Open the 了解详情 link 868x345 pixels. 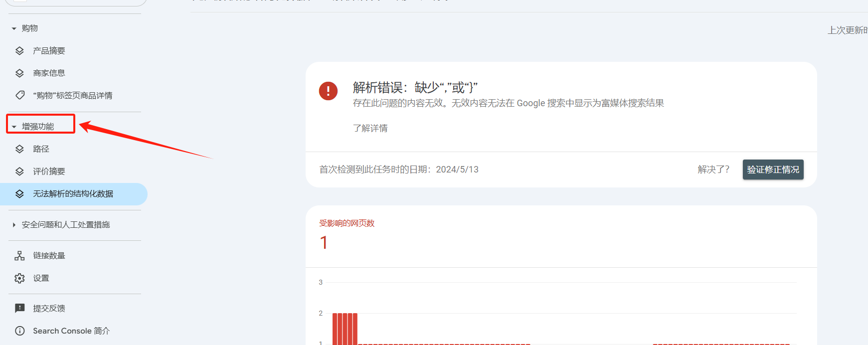pos(370,129)
